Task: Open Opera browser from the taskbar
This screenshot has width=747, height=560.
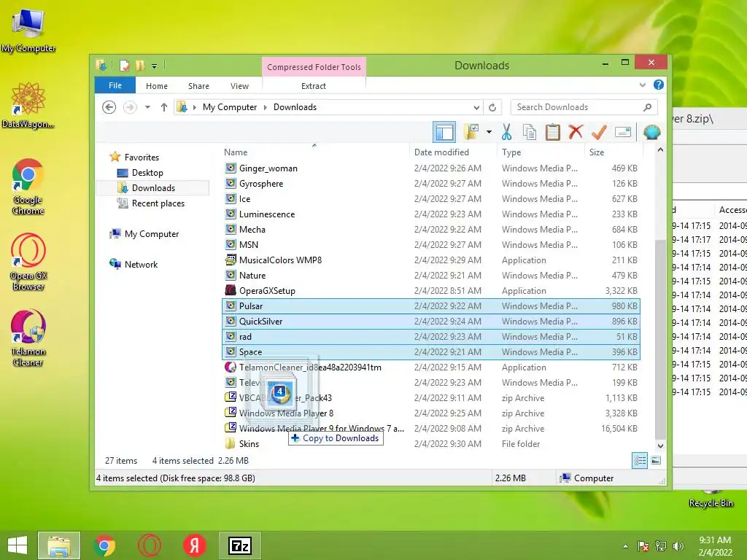Action: pyautogui.click(x=149, y=545)
